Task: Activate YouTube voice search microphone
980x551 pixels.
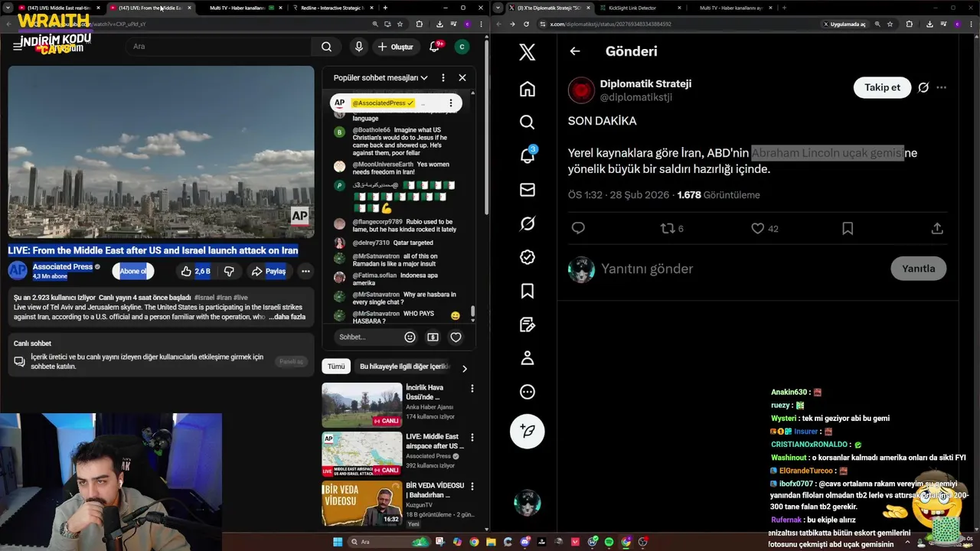Action: 359,47
